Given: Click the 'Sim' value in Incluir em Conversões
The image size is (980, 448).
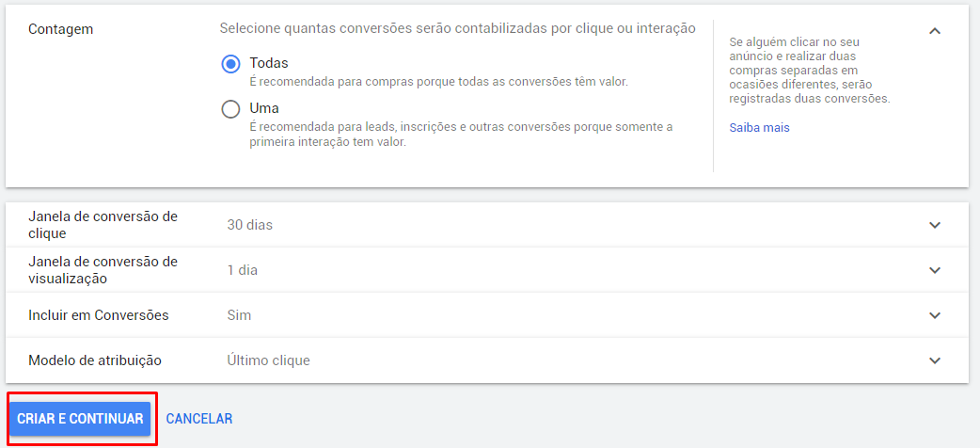Looking at the screenshot, I should 239,315.
